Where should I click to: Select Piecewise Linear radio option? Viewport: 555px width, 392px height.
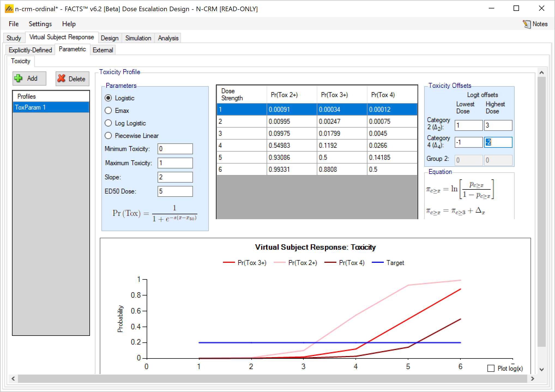[108, 136]
